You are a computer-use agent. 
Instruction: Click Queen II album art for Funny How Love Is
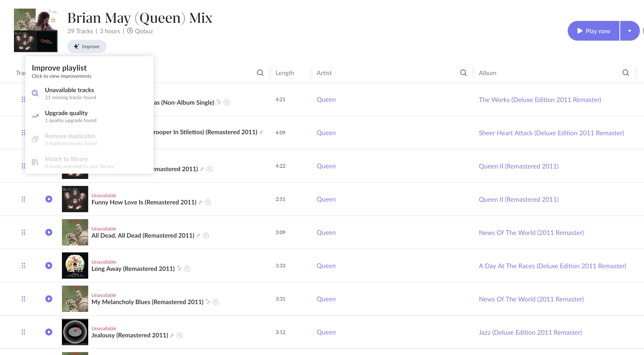(75, 199)
